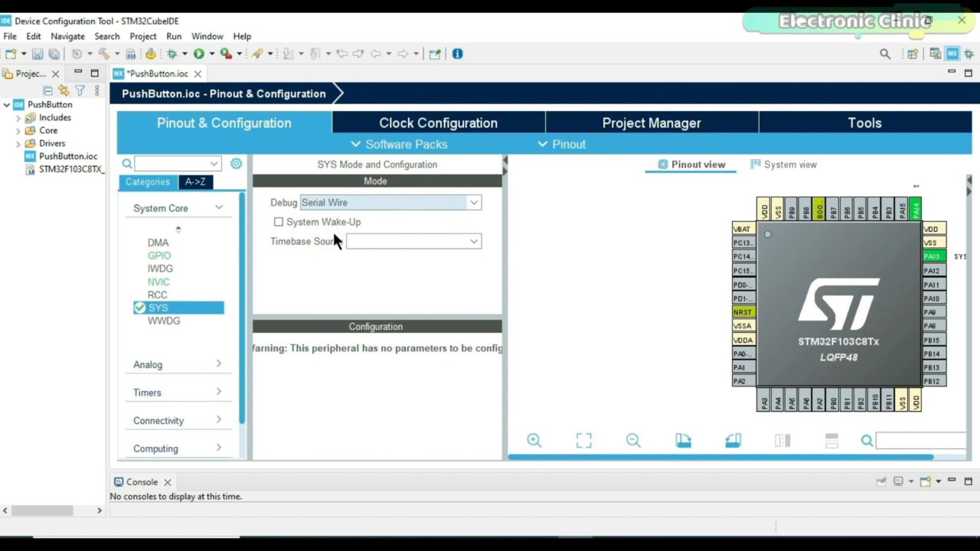
Task: Click Collapse All icon in Project Explorer
Action: 47,90
